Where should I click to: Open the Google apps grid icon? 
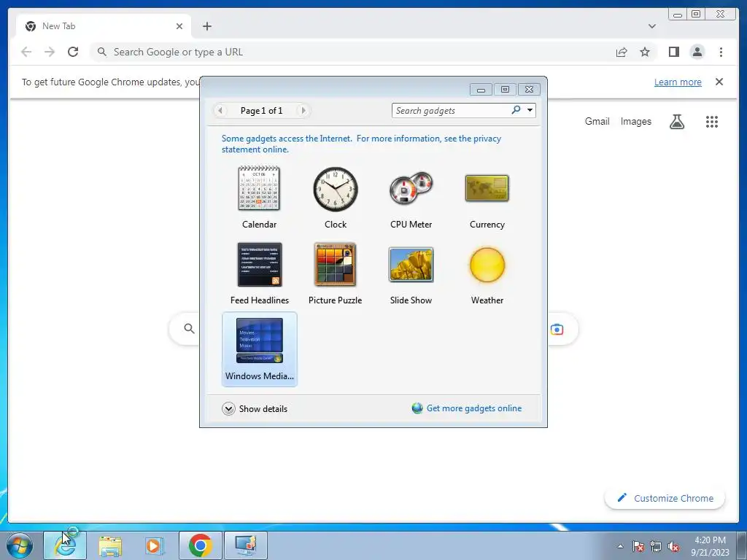click(x=712, y=122)
